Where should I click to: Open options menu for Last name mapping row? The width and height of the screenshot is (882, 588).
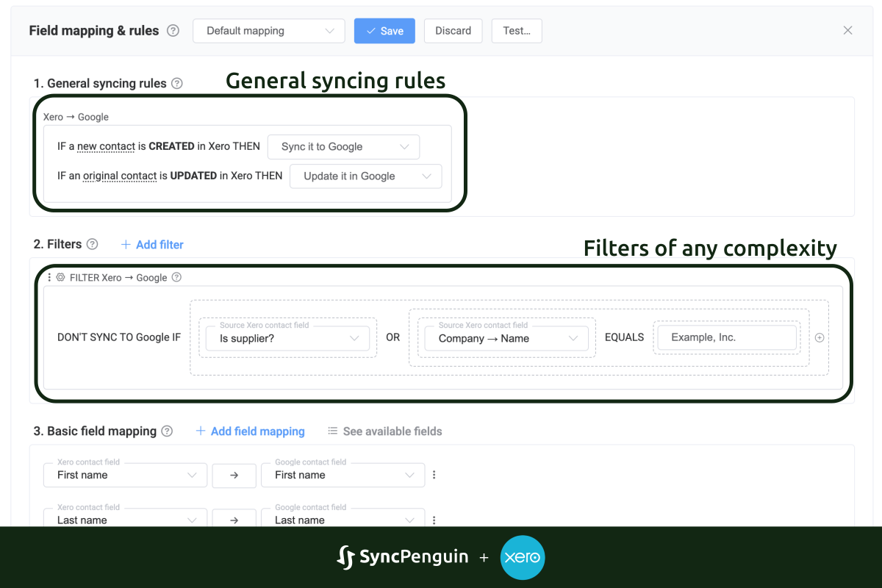(x=434, y=520)
